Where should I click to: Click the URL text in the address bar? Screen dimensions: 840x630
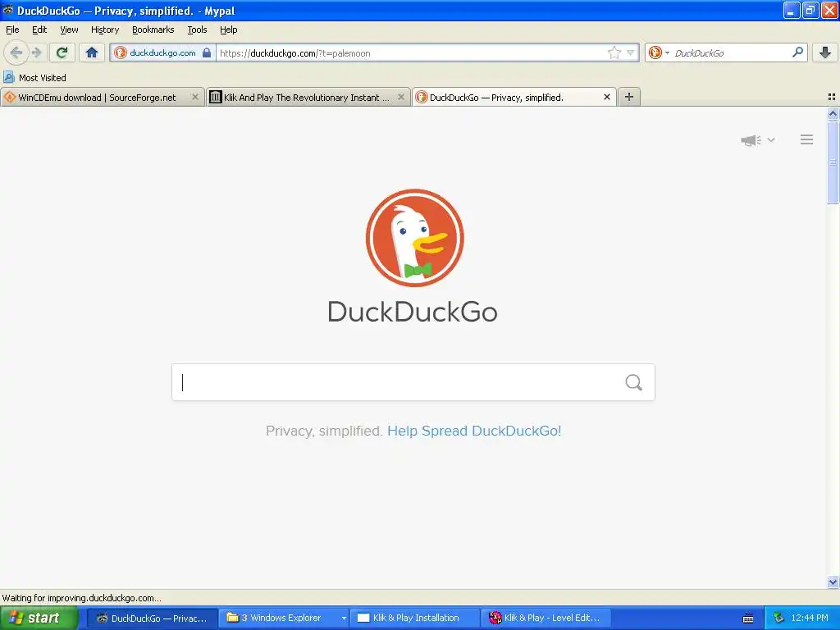(x=295, y=53)
